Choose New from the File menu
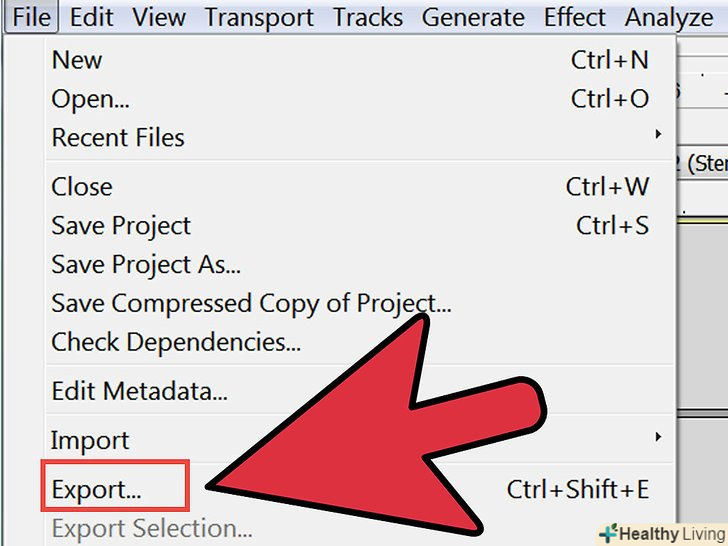Image resolution: width=728 pixels, height=546 pixels. [77, 60]
